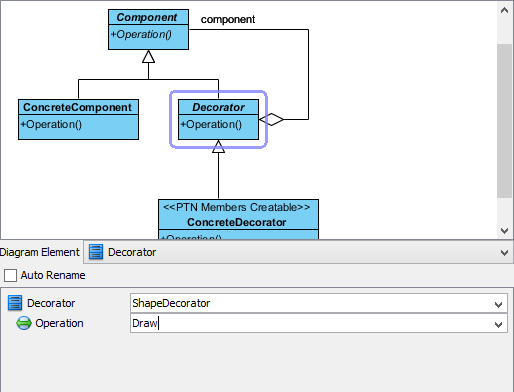The height and width of the screenshot is (392, 514).
Task: Select the aggregation diamond on Decorator
Action: 271,119
